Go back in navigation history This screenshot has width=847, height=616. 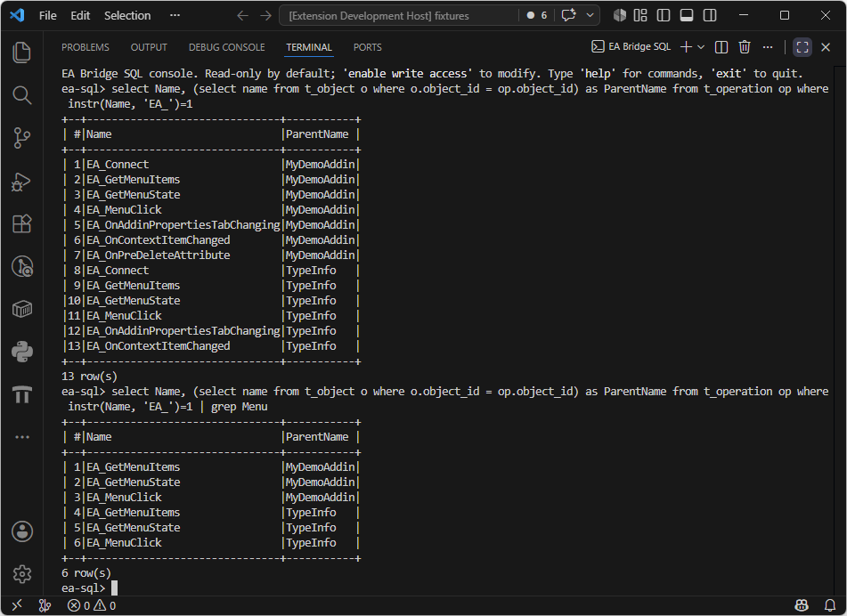(x=242, y=16)
